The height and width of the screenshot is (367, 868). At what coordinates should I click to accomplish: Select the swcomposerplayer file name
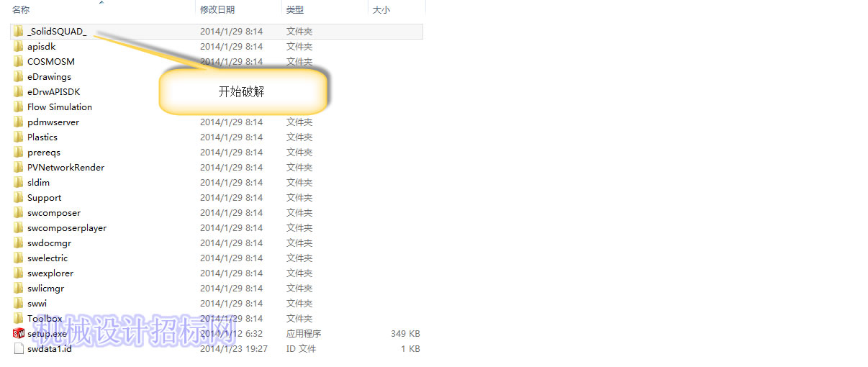coord(67,228)
